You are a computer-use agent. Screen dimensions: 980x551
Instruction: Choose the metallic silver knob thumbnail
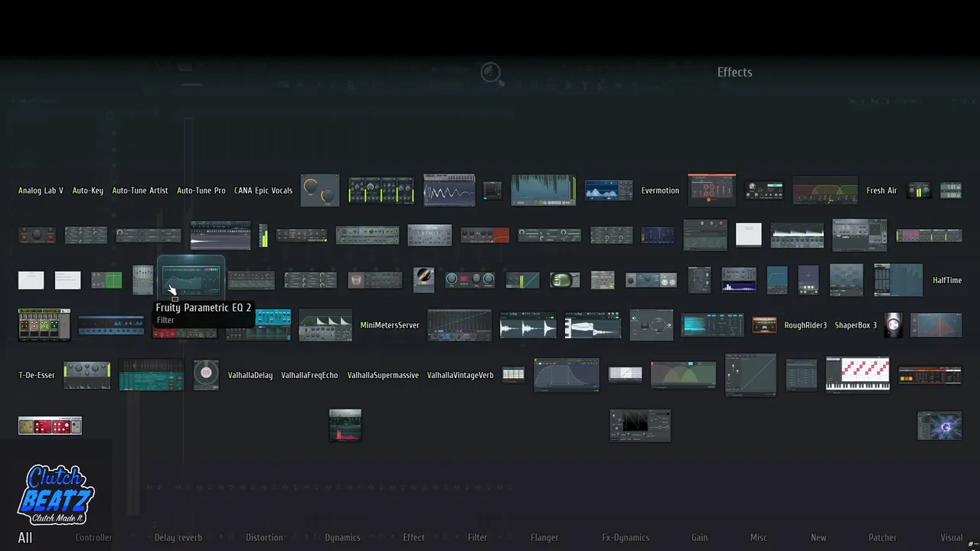pos(892,325)
